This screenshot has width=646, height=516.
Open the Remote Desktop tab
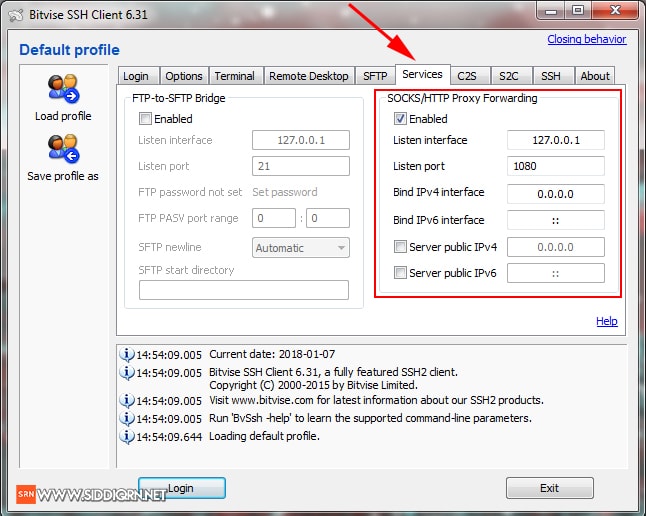tap(309, 76)
